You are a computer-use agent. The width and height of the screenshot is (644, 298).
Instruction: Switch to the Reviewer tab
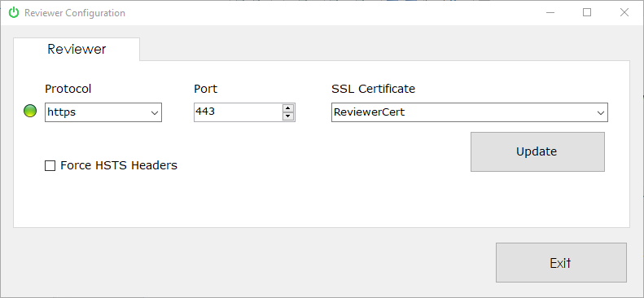[77, 49]
